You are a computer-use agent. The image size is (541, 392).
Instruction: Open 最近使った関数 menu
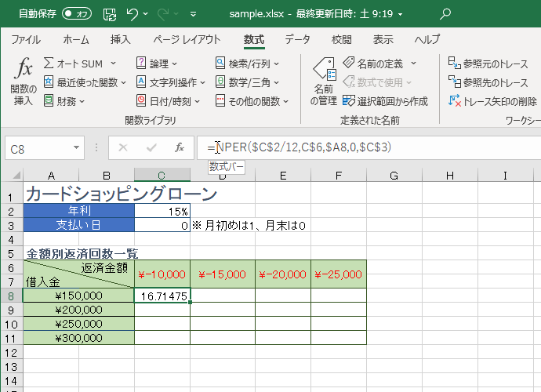[x=85, y=82]
